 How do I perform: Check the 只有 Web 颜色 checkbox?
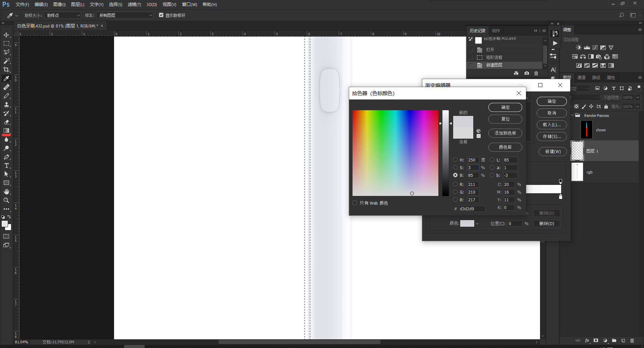[x=355, y=203]
